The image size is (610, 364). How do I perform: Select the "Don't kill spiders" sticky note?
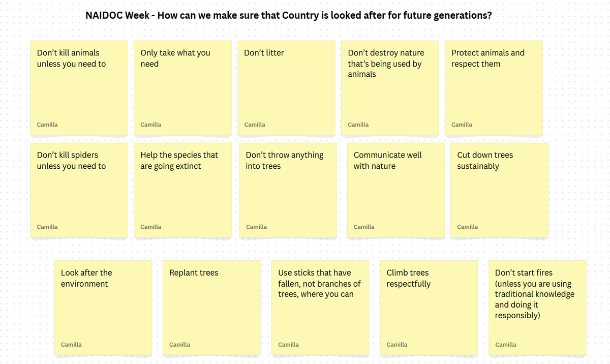79,190
